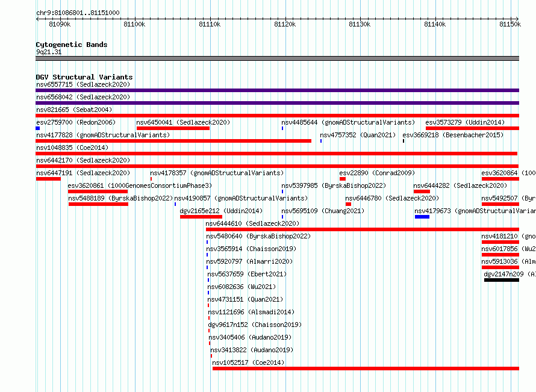Viewport: 536px width, 392px height.
Task: Open variant nsv4190857 label
Action: (x=241, y=198)
